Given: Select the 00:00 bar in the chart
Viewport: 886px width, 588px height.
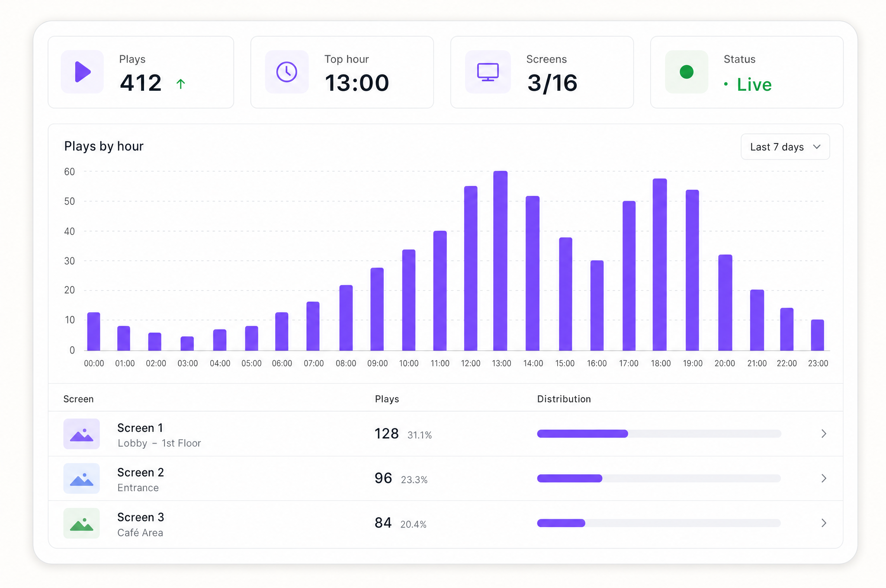Looking at the screenshot, I should pyautogui.click(x=94, y=332).
